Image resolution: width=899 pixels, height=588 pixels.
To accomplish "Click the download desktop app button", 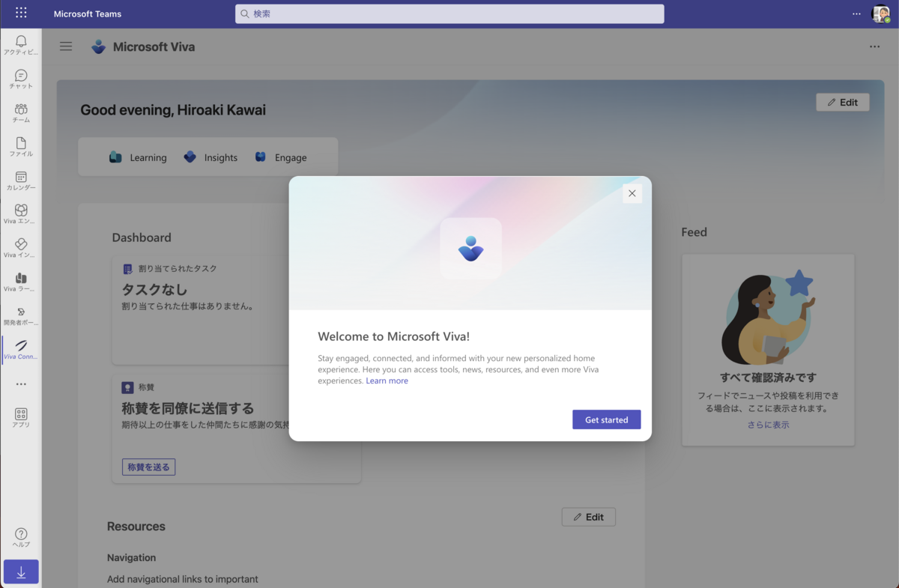I will 21,572.
